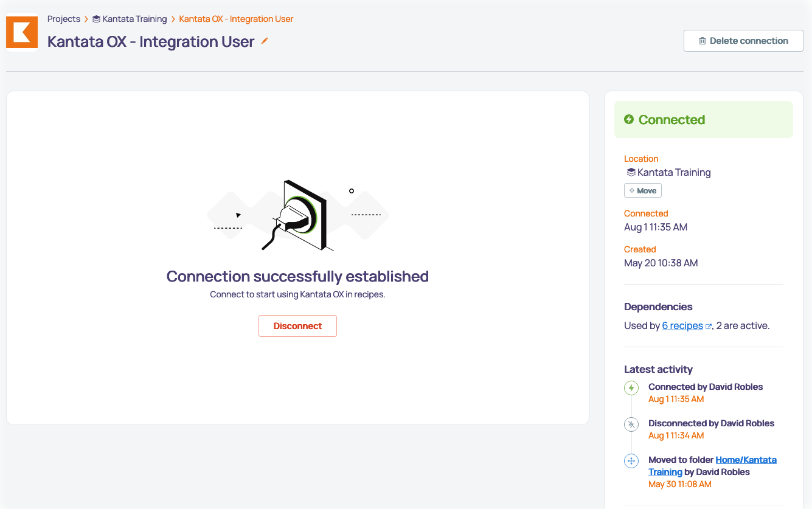
Task: Click the trash icon in Delete connection
Action: pyautogui.click(x=703, y=41)
